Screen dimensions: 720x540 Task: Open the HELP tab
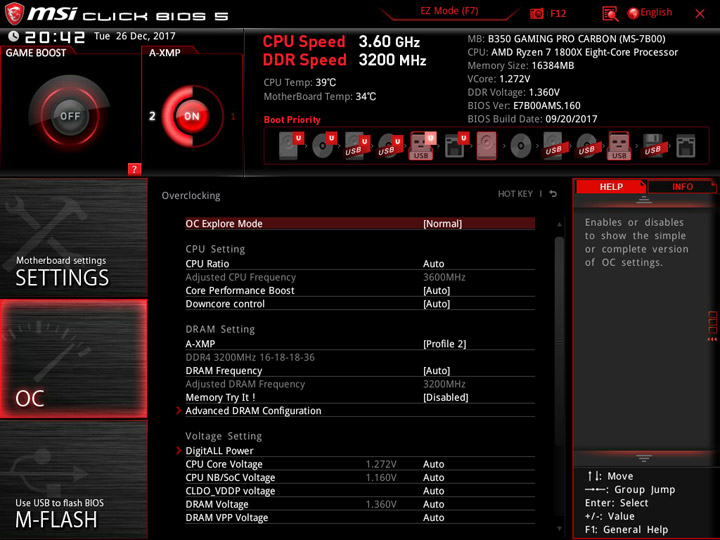point(611,186)
